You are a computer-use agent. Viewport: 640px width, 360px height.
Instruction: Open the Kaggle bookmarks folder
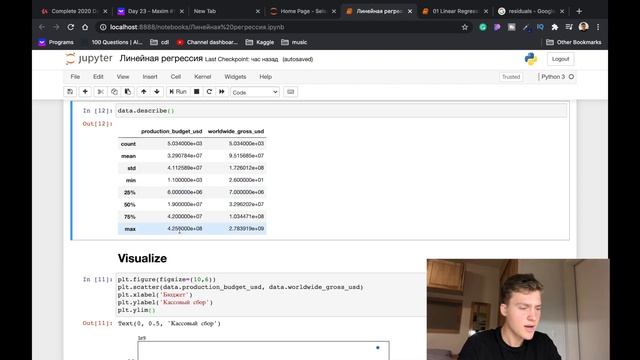tap(260, 42)
